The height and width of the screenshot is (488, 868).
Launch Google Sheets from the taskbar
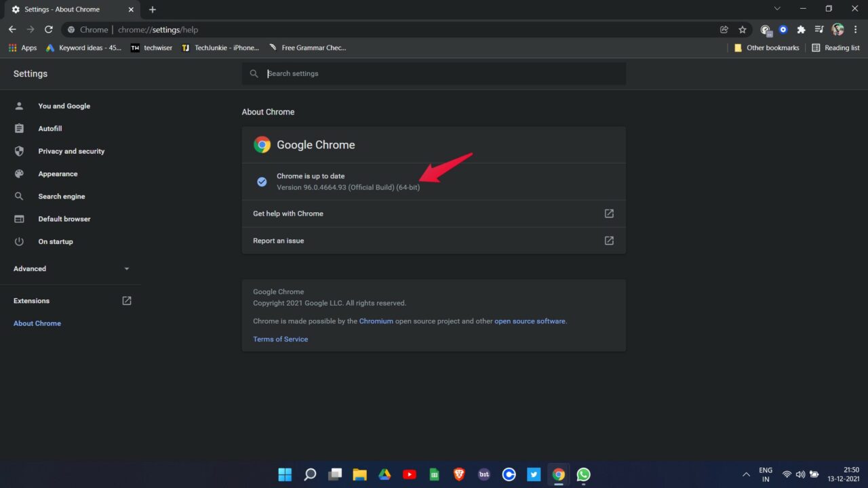click(x=435, y=474)
